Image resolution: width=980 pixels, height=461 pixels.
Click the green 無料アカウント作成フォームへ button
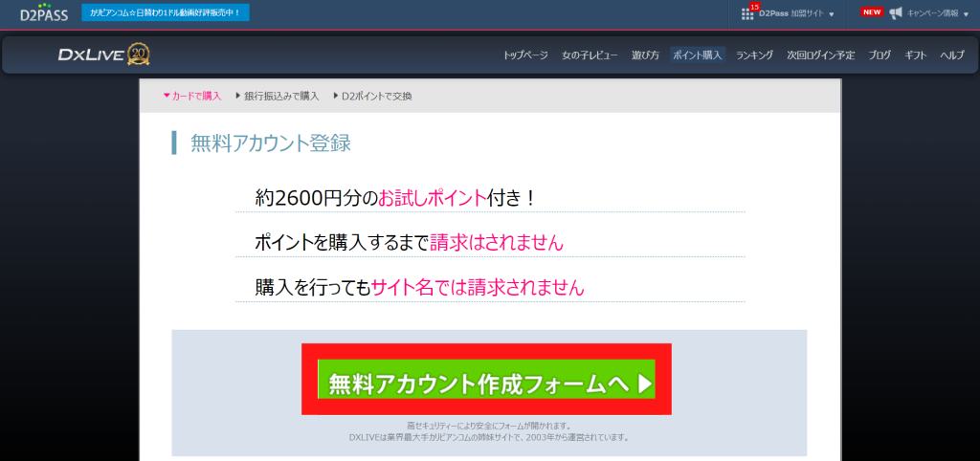pos(486,383)
